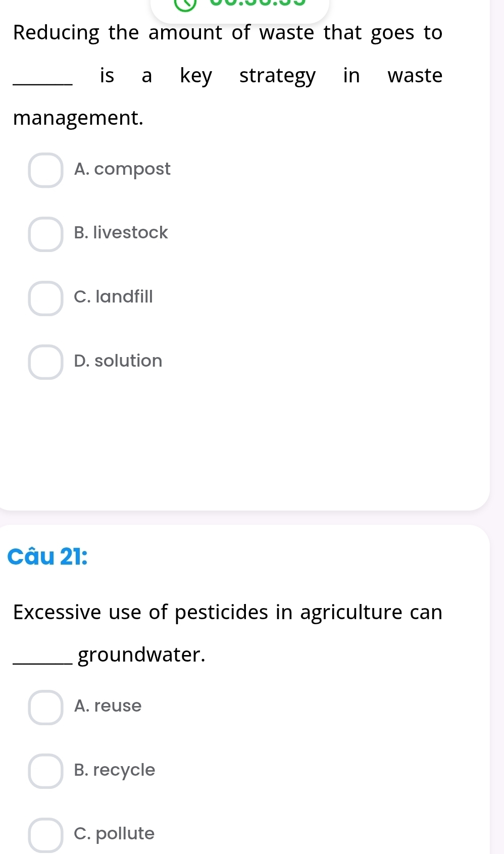Click the 'Câu 21:' question heading

47,557
